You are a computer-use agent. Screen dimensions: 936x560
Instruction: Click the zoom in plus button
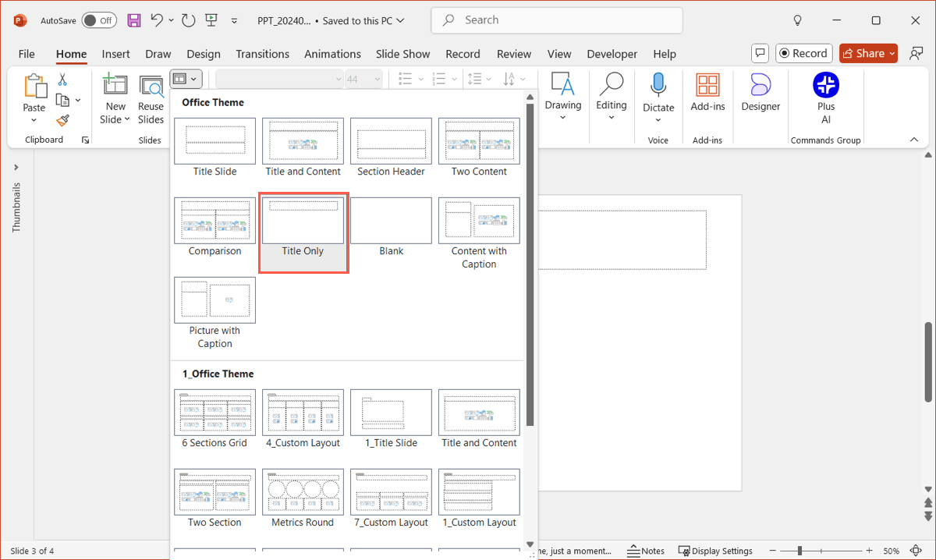[x=870, y=551]
